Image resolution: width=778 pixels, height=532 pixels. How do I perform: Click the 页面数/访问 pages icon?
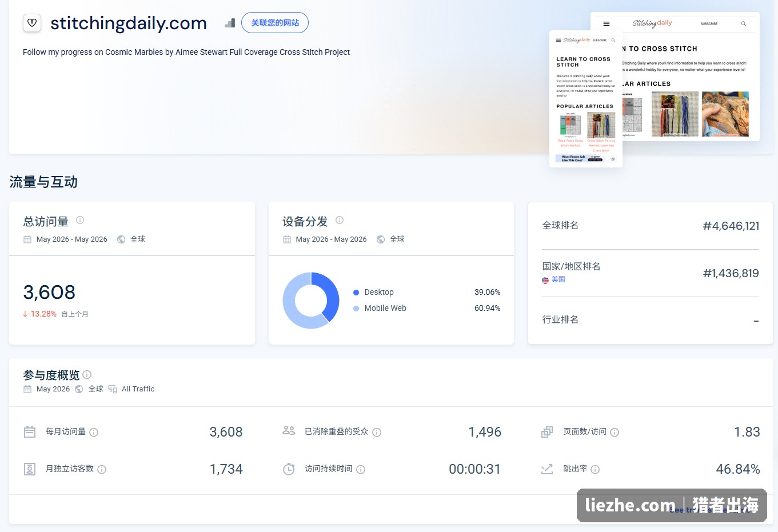point(547,432)
